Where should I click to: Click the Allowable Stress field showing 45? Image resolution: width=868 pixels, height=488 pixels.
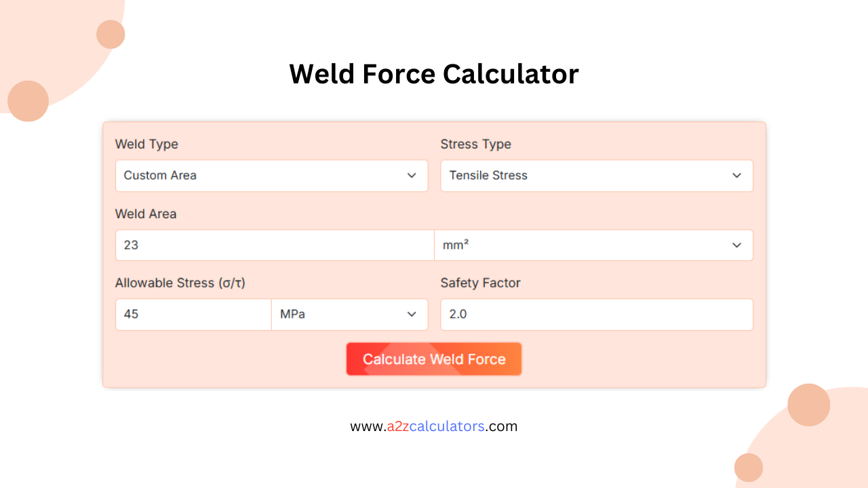193,314
